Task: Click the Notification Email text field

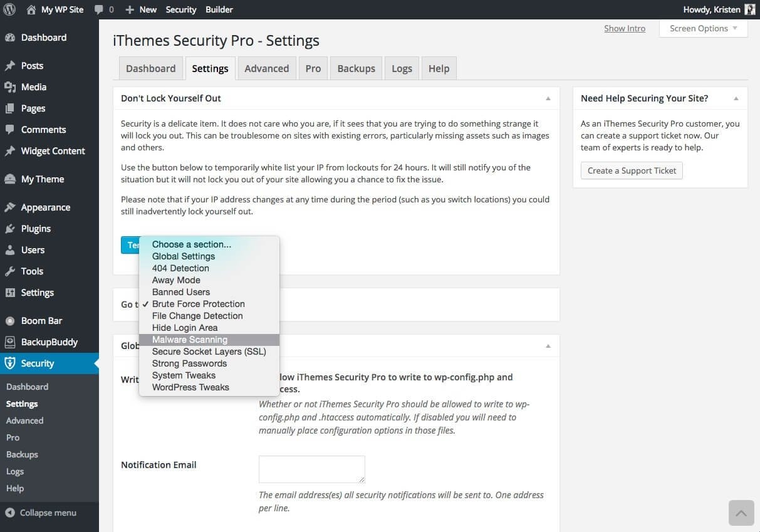Action: tap(312, 469)
